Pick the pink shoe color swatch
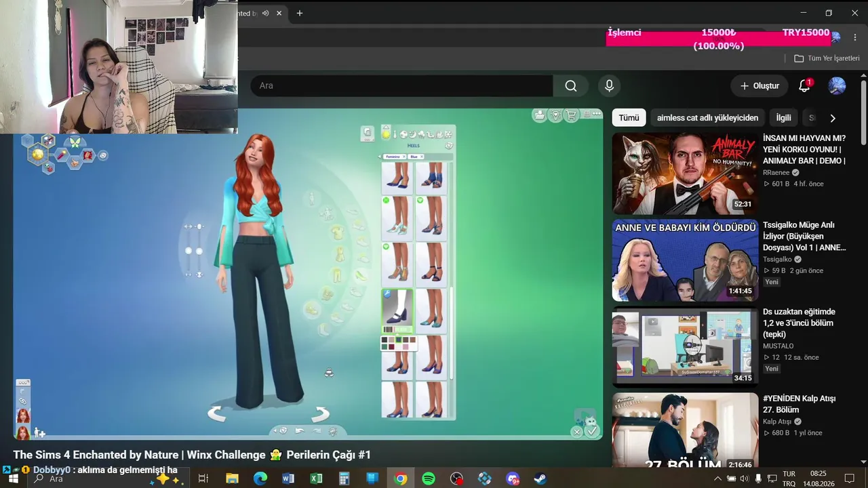 tap(405, 347)
